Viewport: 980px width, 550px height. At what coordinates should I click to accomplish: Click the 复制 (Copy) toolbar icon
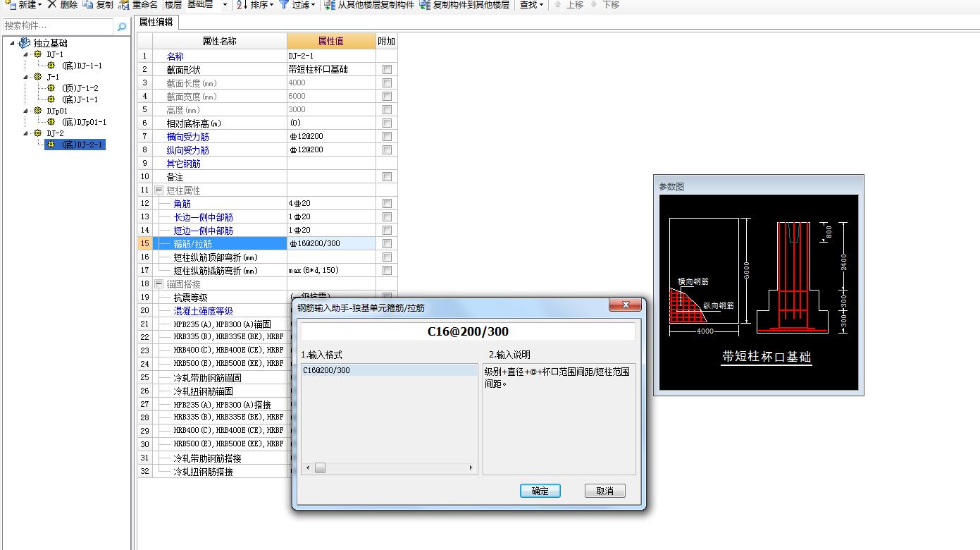(x=87, y=4)
